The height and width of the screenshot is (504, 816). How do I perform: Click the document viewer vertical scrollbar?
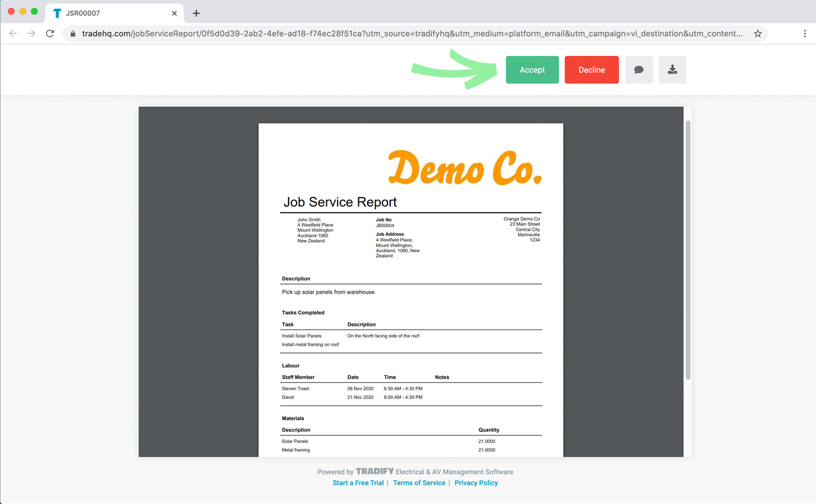pos(688,250)
